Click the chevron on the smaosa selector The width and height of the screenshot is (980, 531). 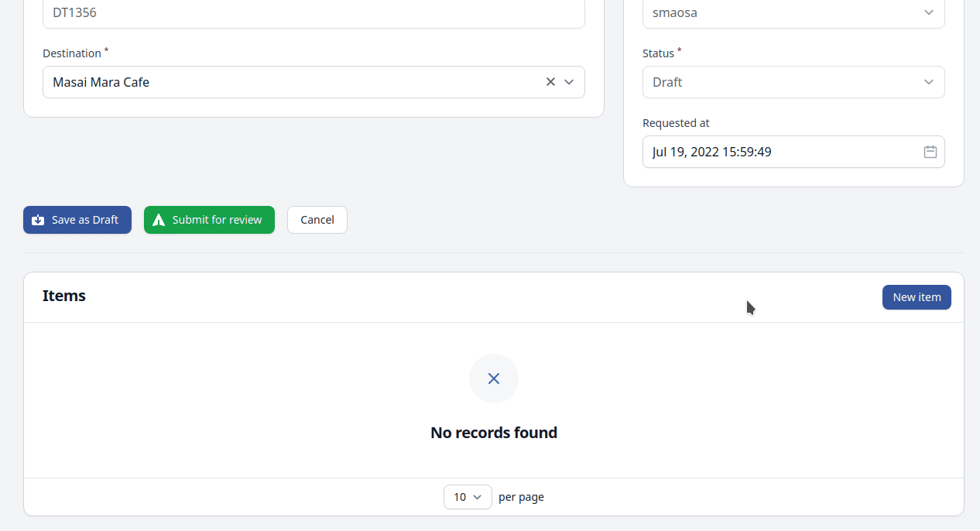(928, 12)
